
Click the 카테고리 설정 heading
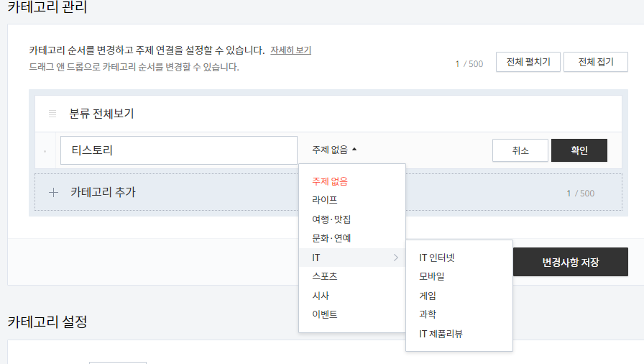coord(47,322)
